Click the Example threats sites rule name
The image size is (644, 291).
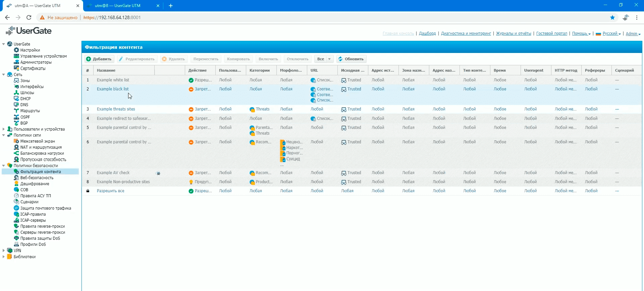(x=116, y=109)
